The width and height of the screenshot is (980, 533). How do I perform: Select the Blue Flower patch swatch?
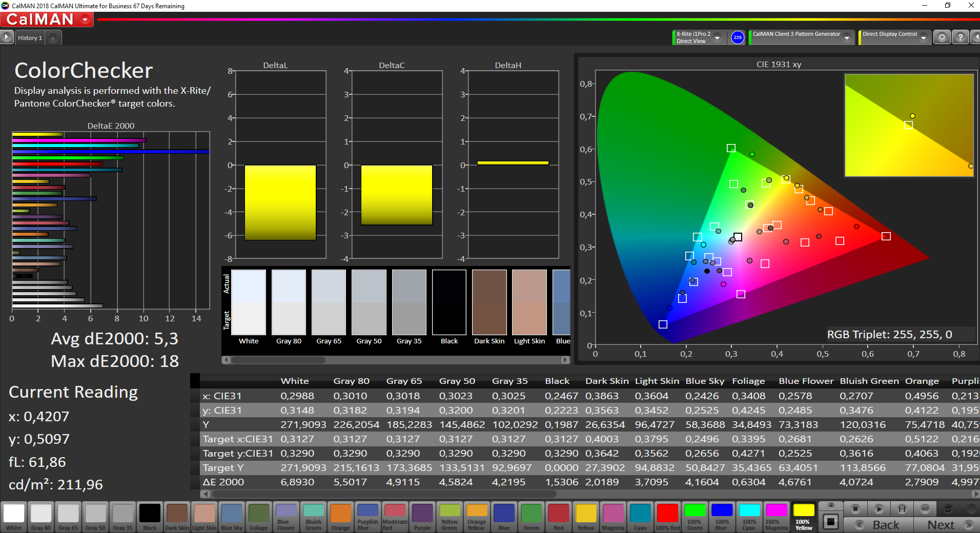click(286, 517)
